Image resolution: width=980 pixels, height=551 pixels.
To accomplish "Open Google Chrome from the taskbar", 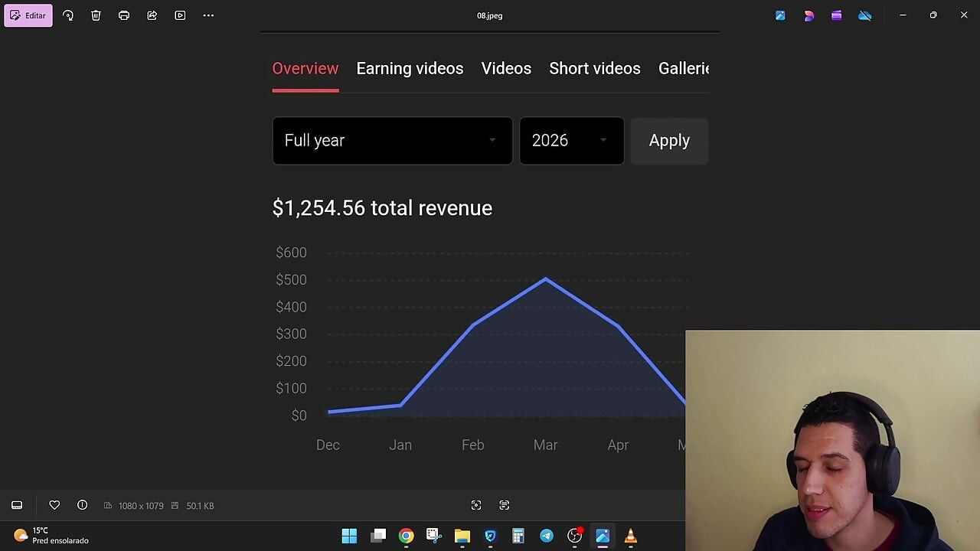I will (406, 536).
